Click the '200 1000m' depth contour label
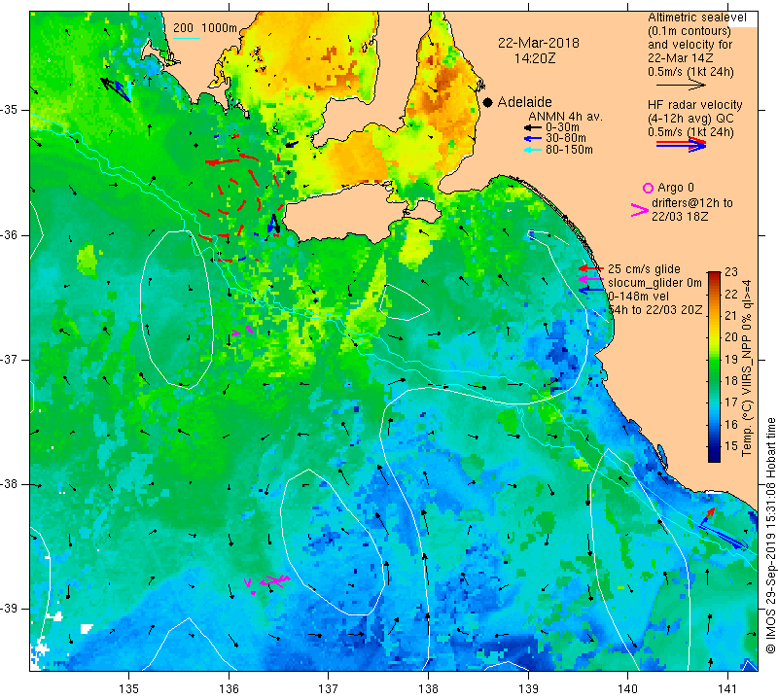The height and width of the screenshot is (700, 778). coord(205,28)
